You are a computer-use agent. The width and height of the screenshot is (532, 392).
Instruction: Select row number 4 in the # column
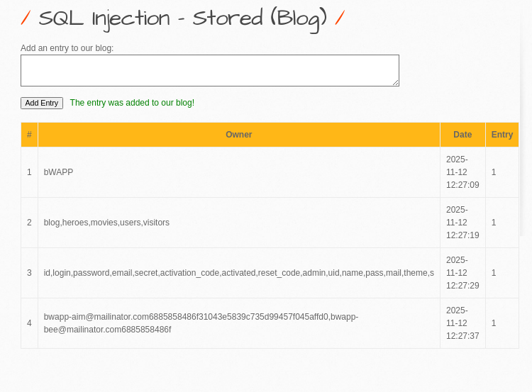pos(29,323)
